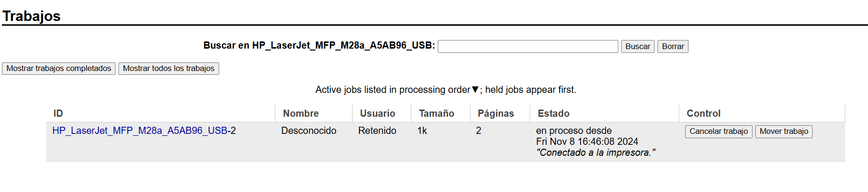Click the ID column header
Image resolution: width=868 pixels, height=192 pixels.
(58, 113)
